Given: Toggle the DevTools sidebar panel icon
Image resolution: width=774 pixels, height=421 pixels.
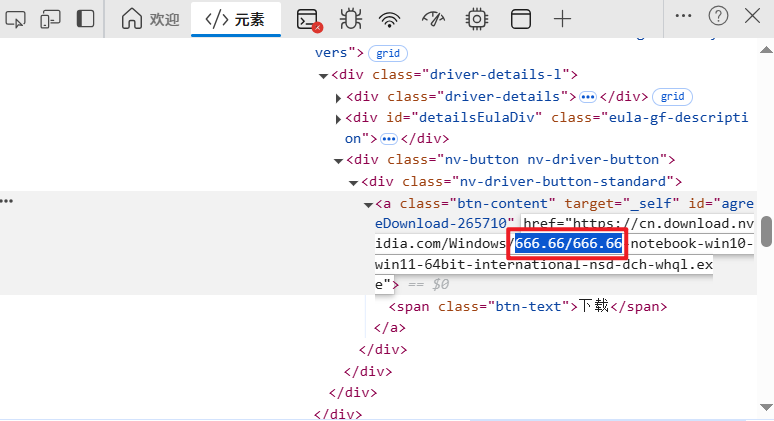Looking at the screenshot, I should [86, 18].
